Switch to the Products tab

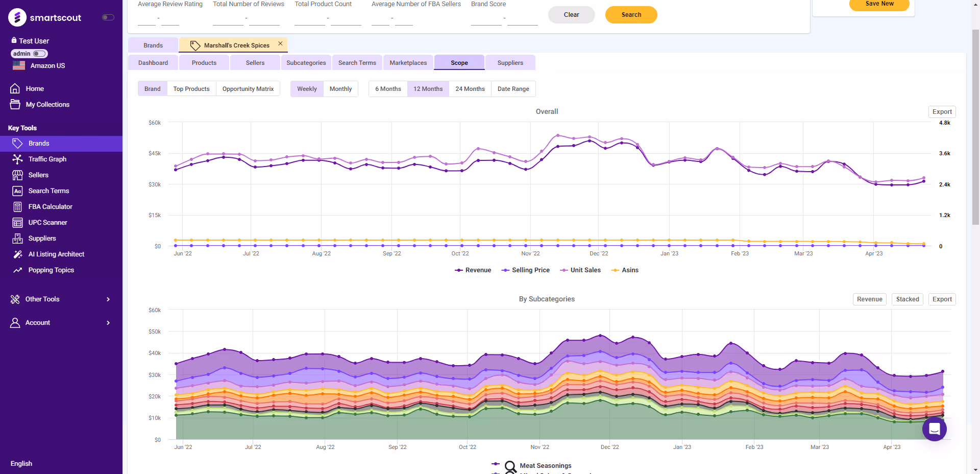coord(204,63)
